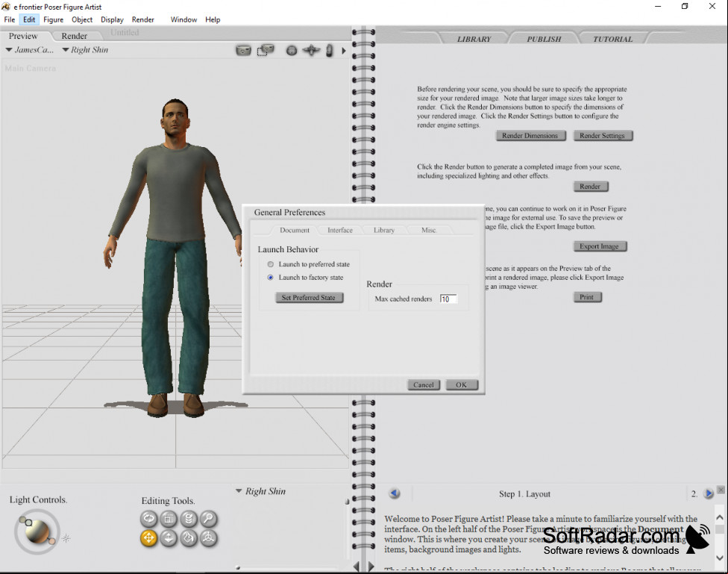Open the Right Shin dropdown in parameters panel
Viewport: 728px width, 574px height.
261,491
